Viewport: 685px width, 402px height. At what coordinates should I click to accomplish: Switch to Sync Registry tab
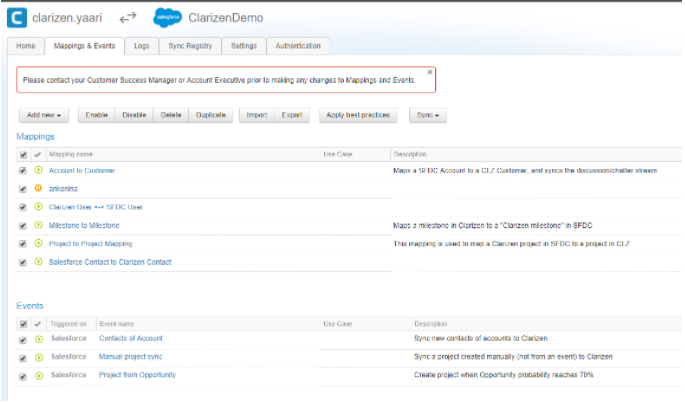(190, 46)
